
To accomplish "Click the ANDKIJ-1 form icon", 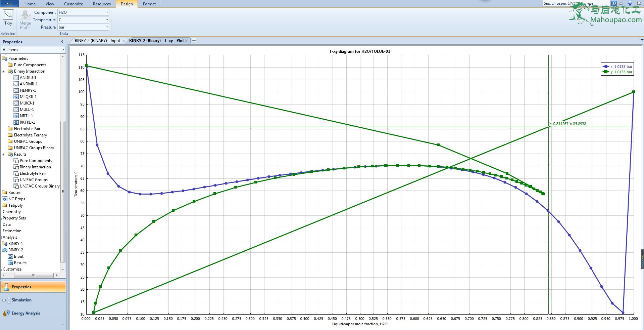I will click(x=16, y=78).
